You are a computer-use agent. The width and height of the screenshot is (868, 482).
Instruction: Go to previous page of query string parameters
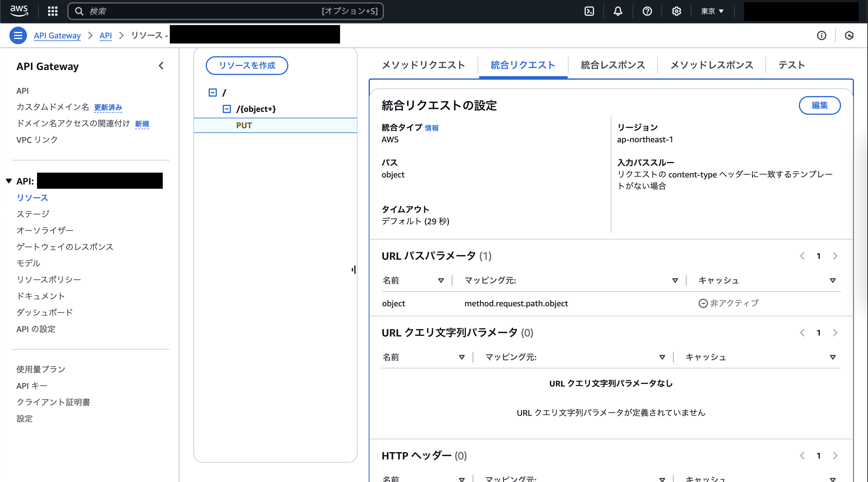pyautogui.click(x=802, y=333)
